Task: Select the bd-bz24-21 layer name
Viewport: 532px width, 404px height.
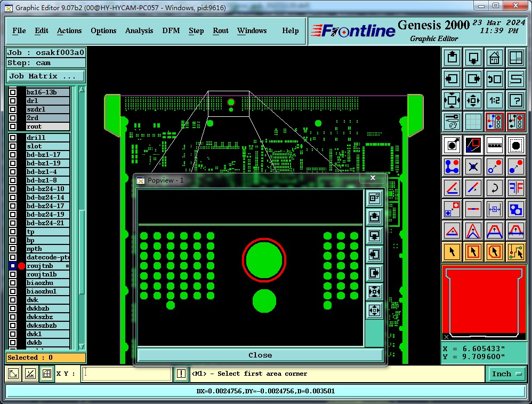Action: click(48, 223)
